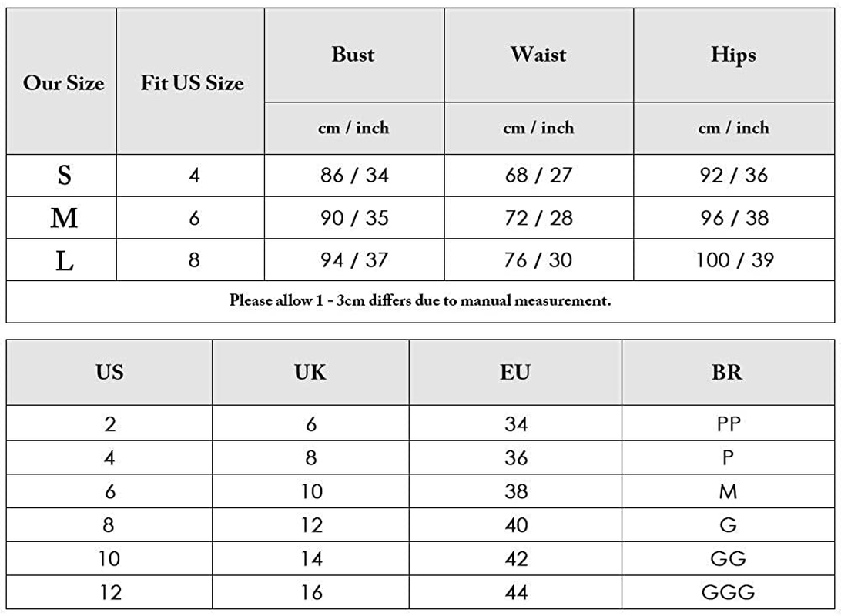Select the Bust column header
The image size is (841, 616).
click(x=353, y=55)
